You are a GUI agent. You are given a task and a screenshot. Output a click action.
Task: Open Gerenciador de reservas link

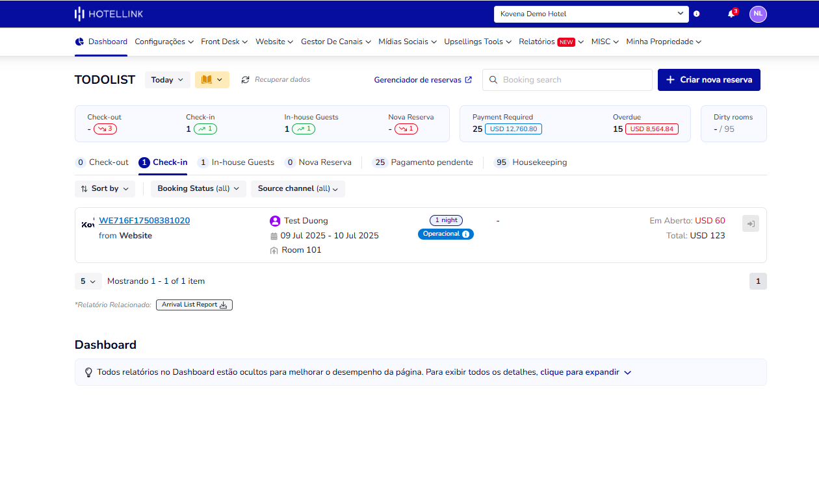coord(423,80)
